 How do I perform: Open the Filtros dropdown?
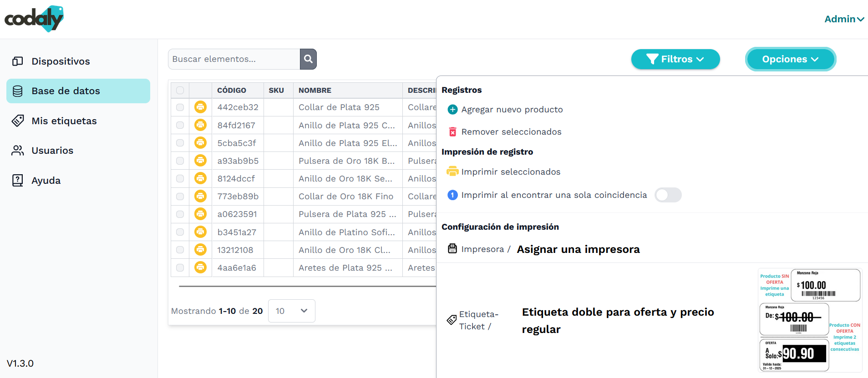pos(675,59)
